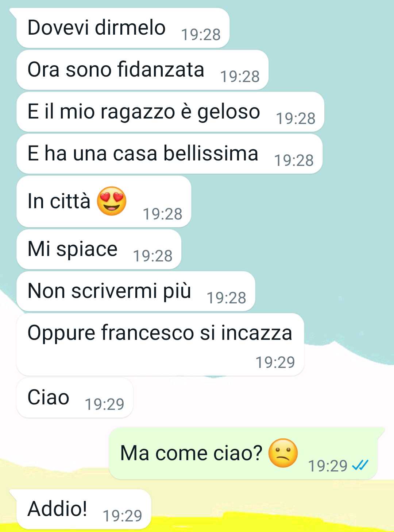Screen dimensions: 394x532
Task: Tap the blue double-check read receipt
Action: coord(360,465)
